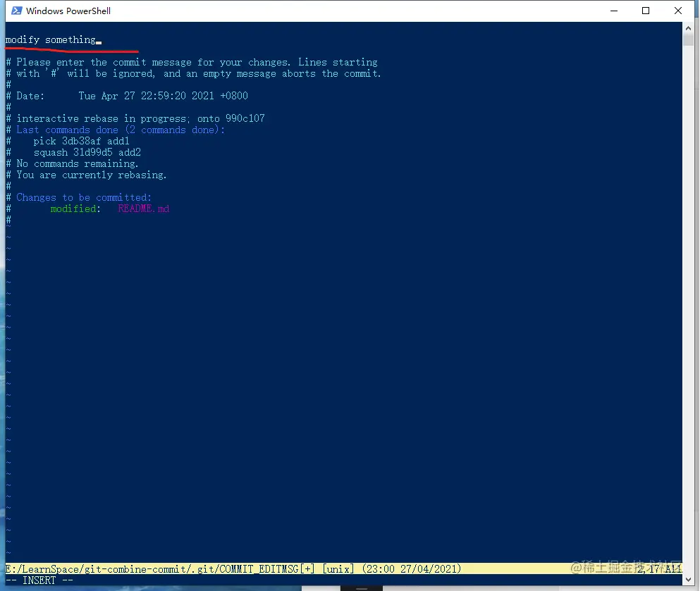Click the 'pick 3db38af add1' line

pos(82,141)
